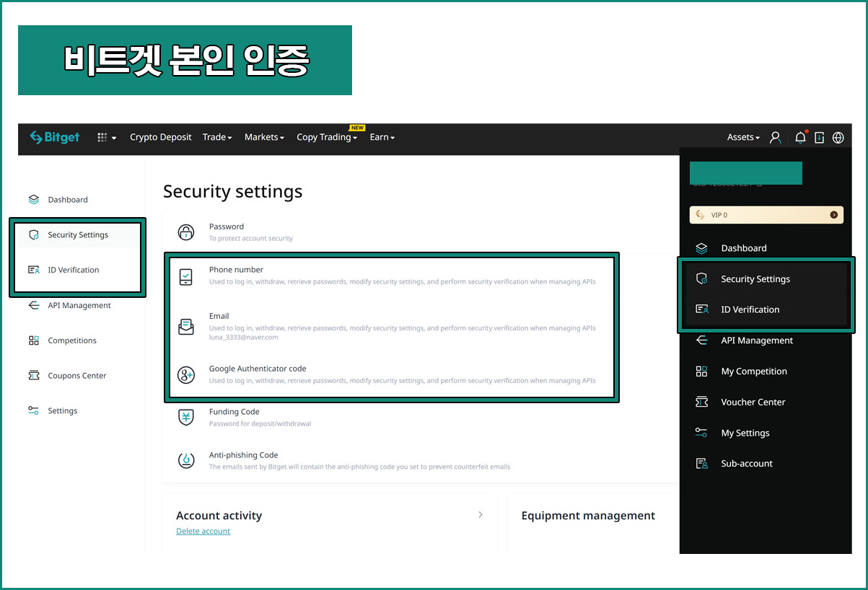This screenshot has width=868, height=590.
Task: Choose ID Verification in the profile dropdown panel
Action: pos(750,309)
